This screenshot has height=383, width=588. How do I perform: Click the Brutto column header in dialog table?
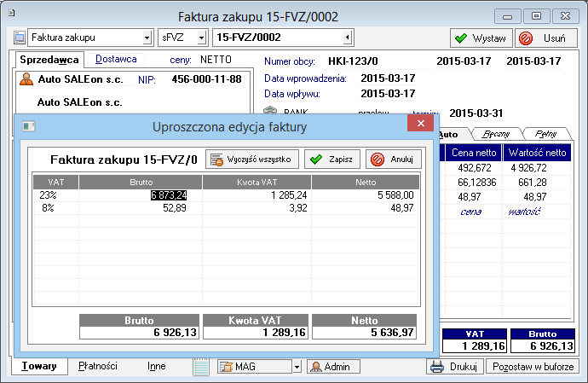point(141,182)
